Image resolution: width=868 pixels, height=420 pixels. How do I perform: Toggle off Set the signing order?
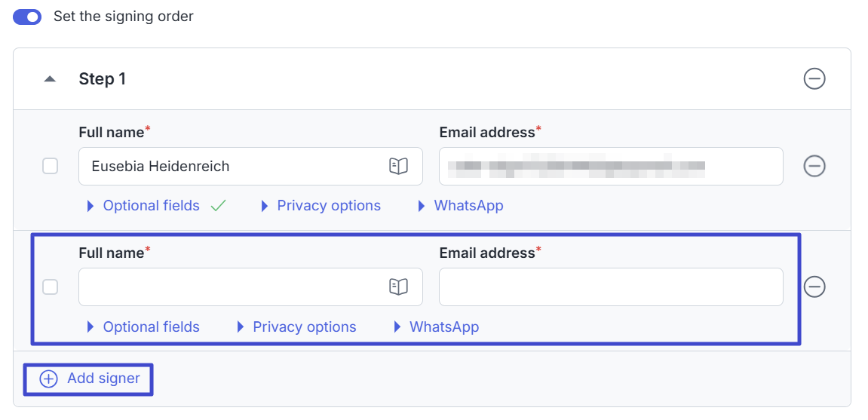point(28,17)
